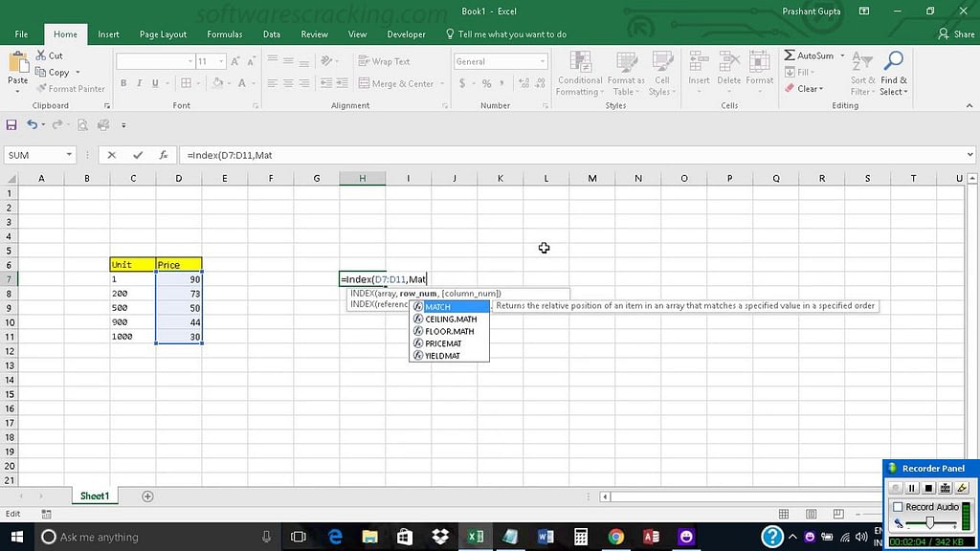Click the Format Painter brush
The width and height of the screenshot is (980, 551).
pos(41,89)
